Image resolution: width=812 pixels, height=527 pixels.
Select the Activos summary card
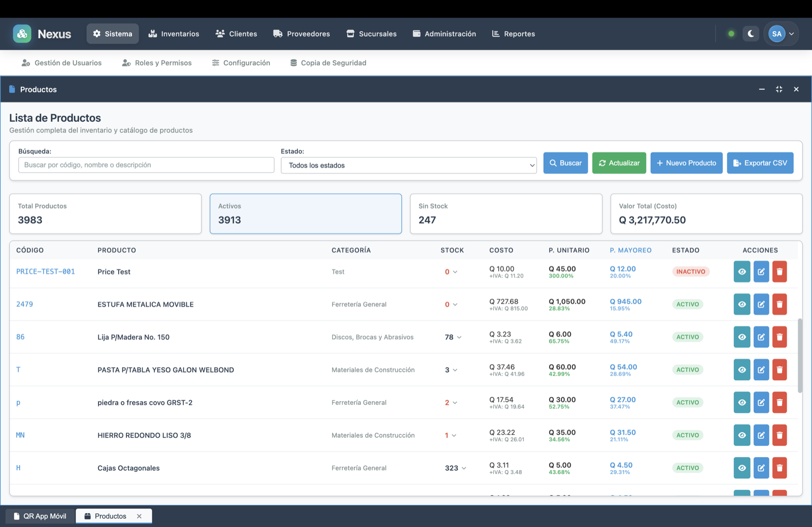(305, 214)
